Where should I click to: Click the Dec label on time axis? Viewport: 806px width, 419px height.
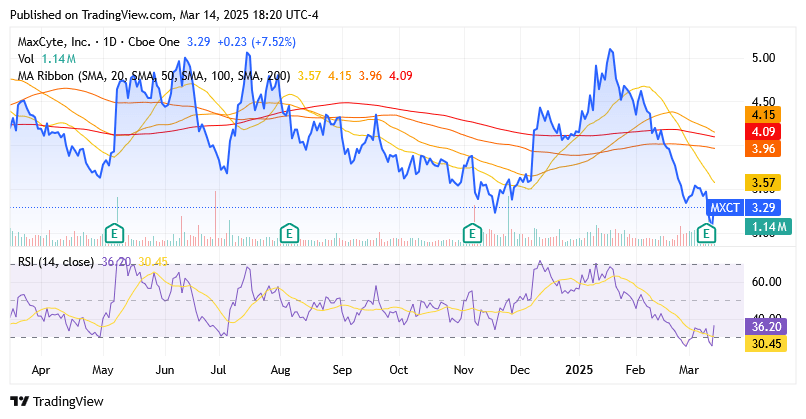520,370
